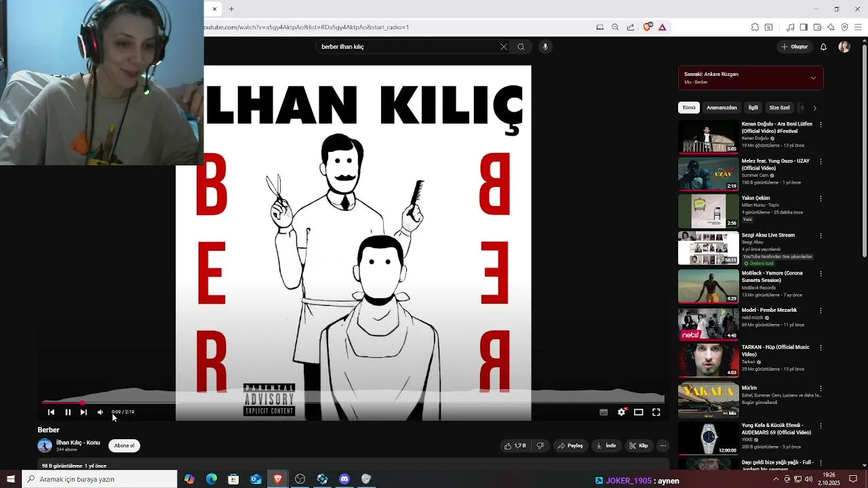
Task: Open options for Model Pembe Mezarlık
Action: click(x=821, y=310)
